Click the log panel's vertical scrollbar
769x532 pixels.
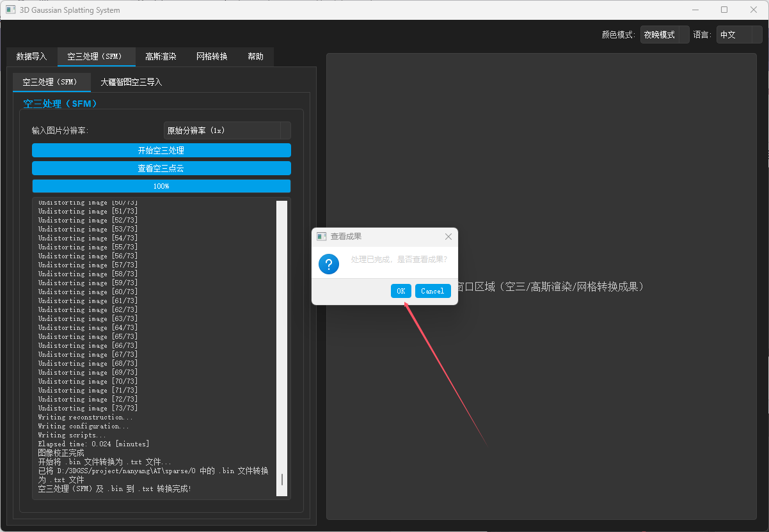click(281, 348)
